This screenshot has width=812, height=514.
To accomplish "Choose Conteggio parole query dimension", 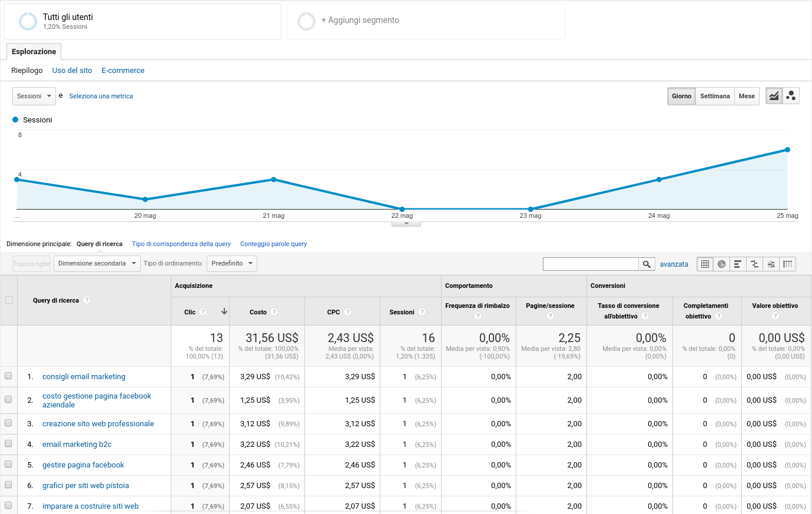I will tap(273, 244).
